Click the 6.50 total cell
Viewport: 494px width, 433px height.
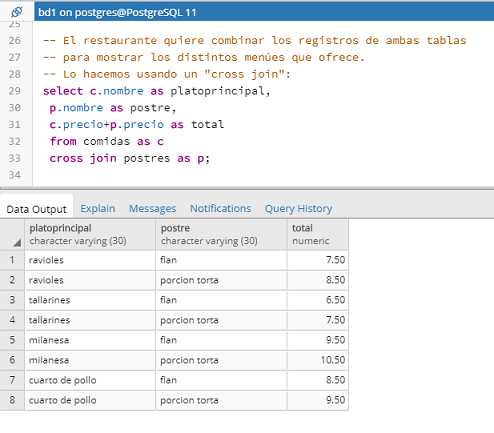tap(318, 300)
